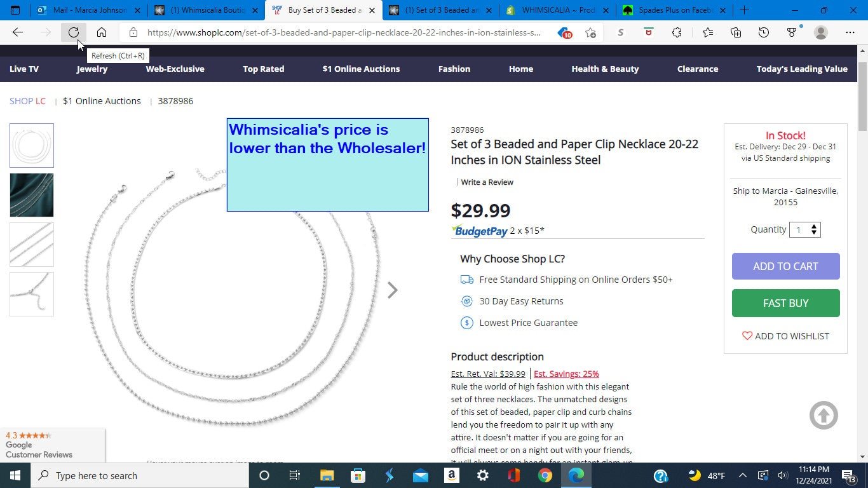The width and height of the screenshot is (868, 488).
Task: Add item via ADD TO WISHLIST
Action: click(785, 336)
